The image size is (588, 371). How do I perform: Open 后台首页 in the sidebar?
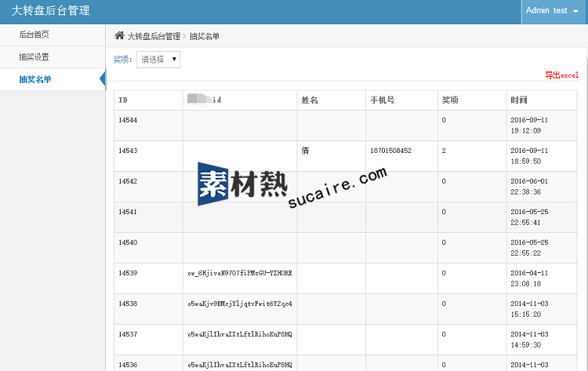click(x=34, y=35)
